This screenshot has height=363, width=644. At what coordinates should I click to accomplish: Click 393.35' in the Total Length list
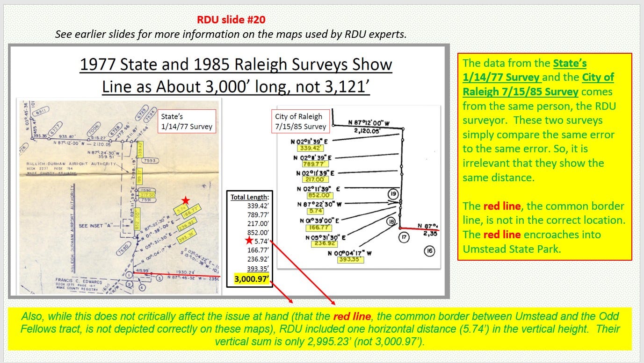pyautogui.click(x=258, y=269)
